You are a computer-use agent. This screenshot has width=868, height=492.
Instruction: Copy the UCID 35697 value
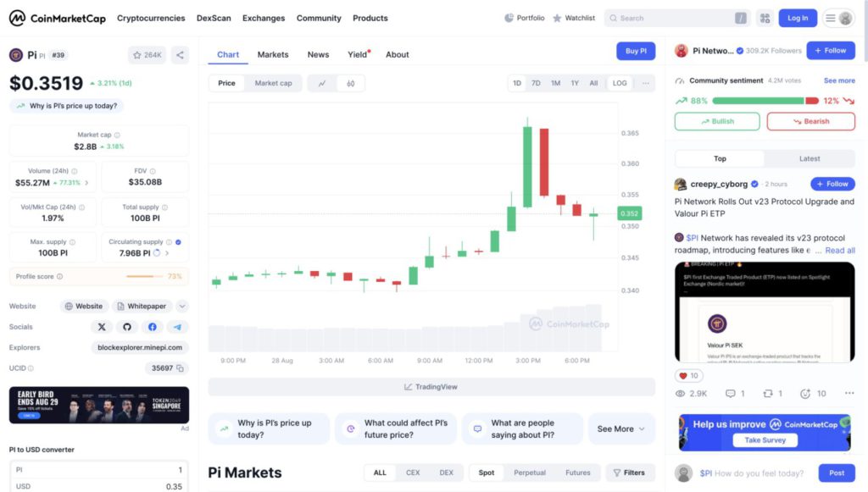tap(181, 368)
